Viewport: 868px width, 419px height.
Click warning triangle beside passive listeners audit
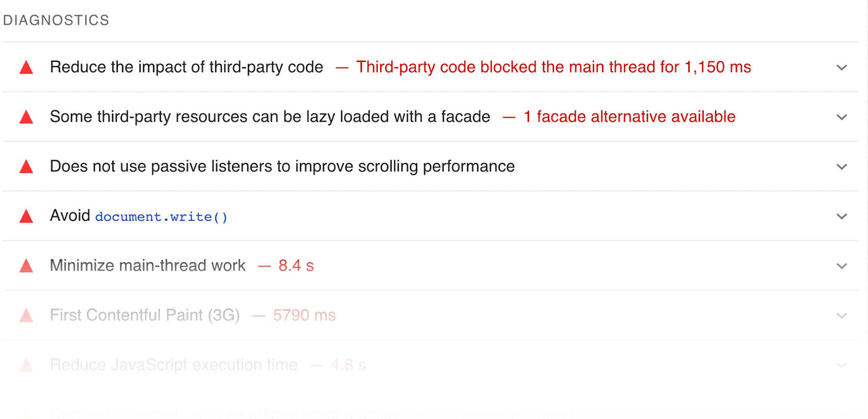pos(26,167)
